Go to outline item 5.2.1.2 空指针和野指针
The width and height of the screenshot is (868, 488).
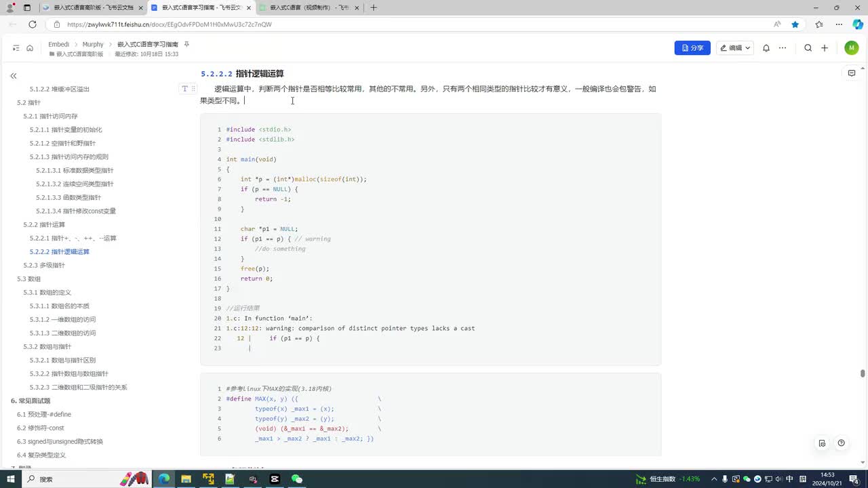[62, 143]
